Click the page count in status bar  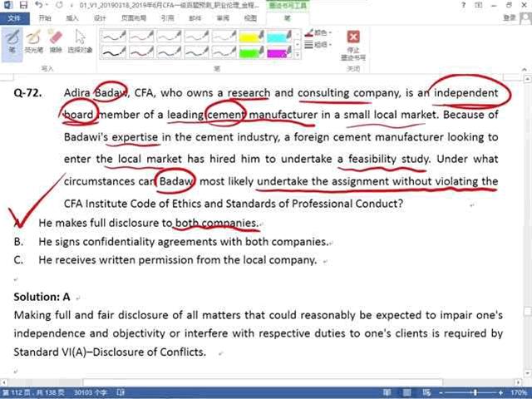coord(32,393)
